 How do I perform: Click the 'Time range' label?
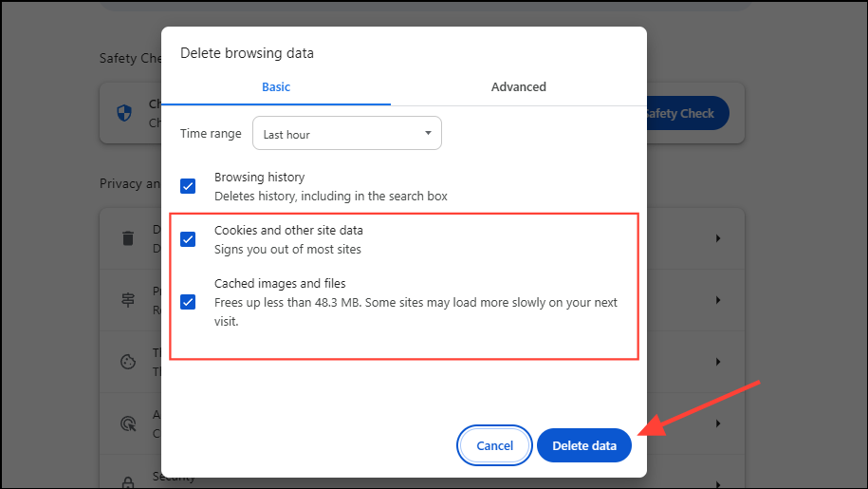tap(211, 134)
